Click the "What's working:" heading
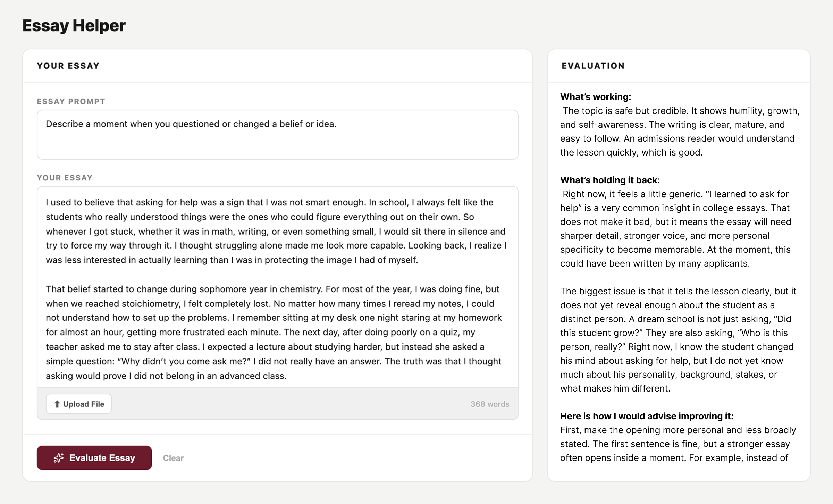This screenshot has width=833, height=504. (x=596, y=97)
